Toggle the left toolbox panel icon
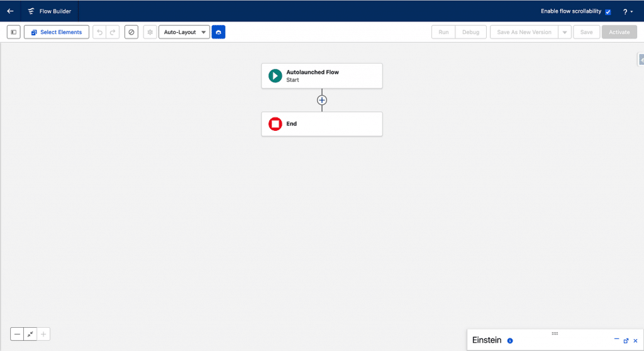Image resolution: width=644 pixels, height=351 pixels. (x=14, y=32)
